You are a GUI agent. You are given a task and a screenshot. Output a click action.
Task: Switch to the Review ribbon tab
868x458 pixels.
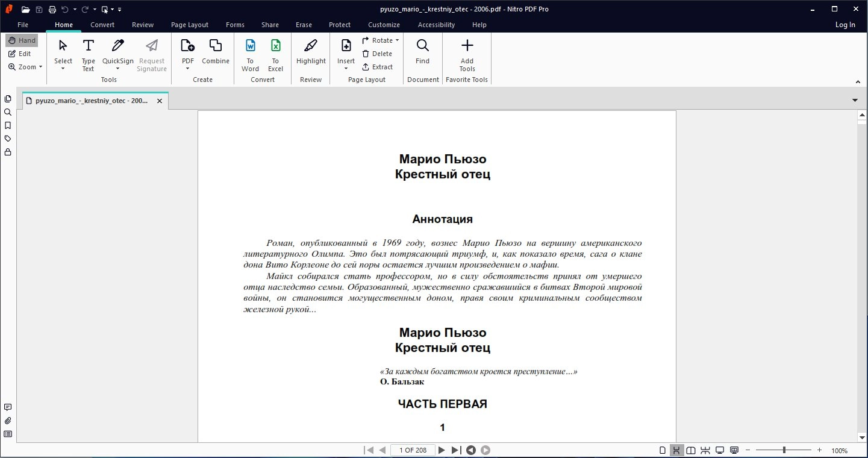click(143, 25)
